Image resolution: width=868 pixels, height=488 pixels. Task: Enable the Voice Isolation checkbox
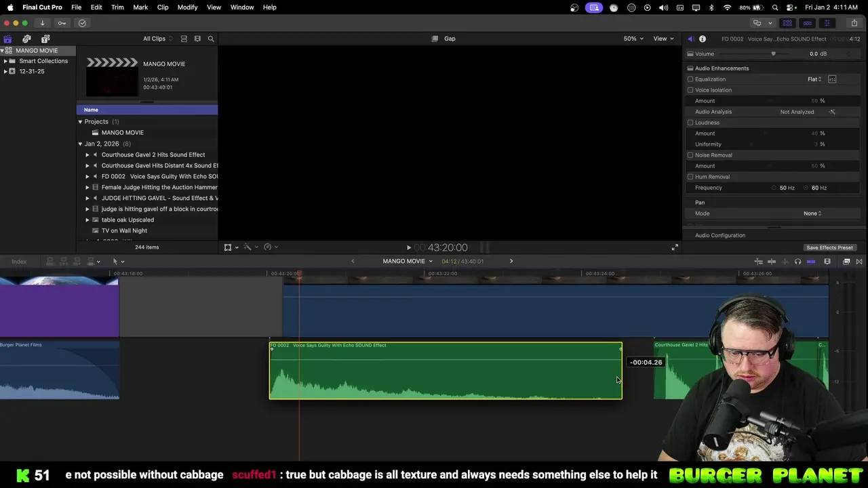coord(690,90)
